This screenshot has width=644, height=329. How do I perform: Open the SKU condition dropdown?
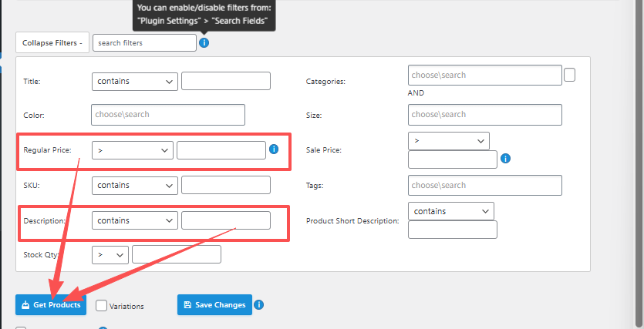click(134, 185)
